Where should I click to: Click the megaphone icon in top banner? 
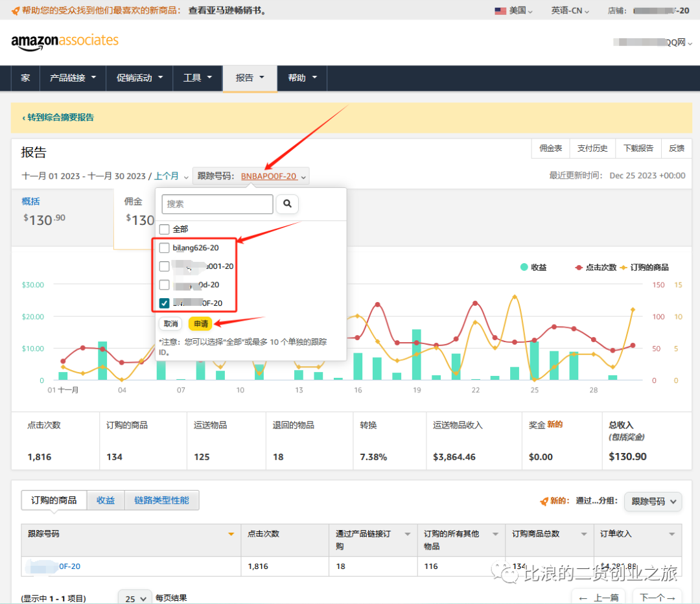(x=16, y=10)
